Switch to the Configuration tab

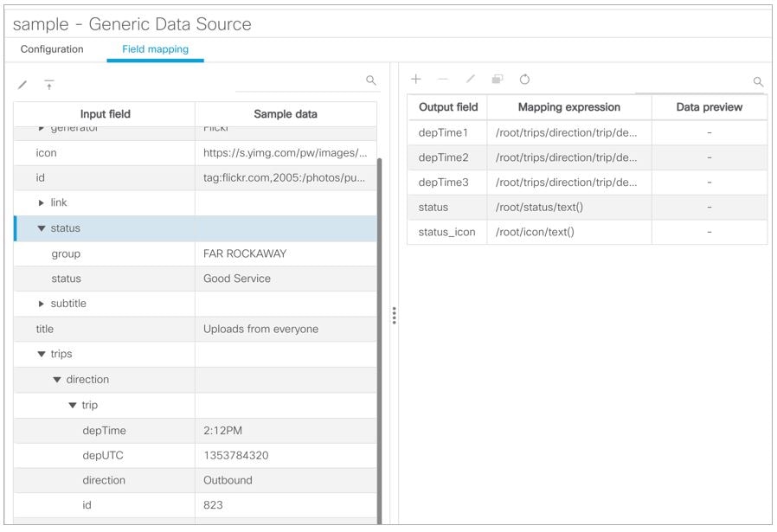point(52,49)
